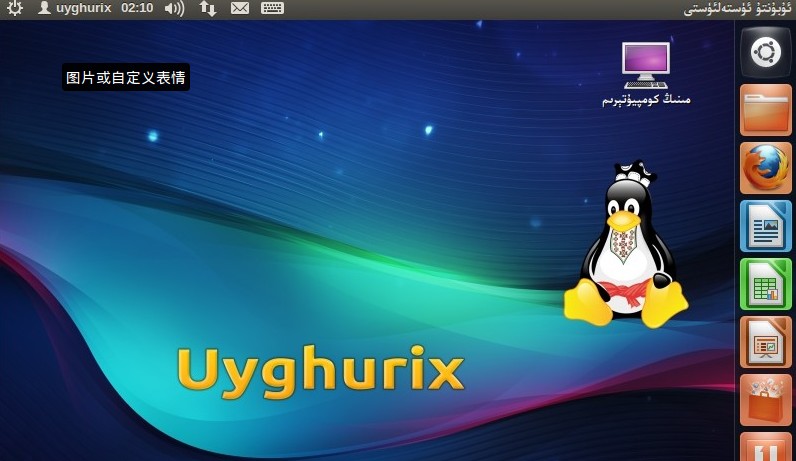The height and width of the screenshot is (461, 796).
Task: Launch LibreOffice Calc spreadsheet
Action: tap(766, 284)
